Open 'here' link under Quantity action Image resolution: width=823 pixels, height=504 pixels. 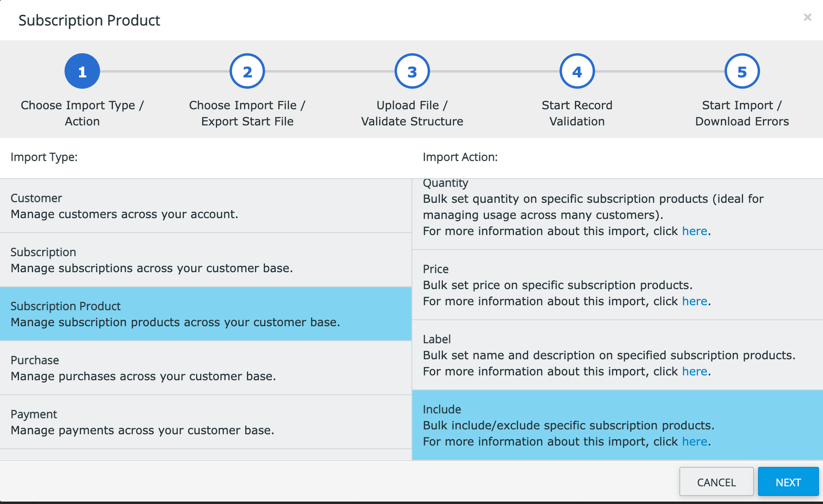click(694, 231)
